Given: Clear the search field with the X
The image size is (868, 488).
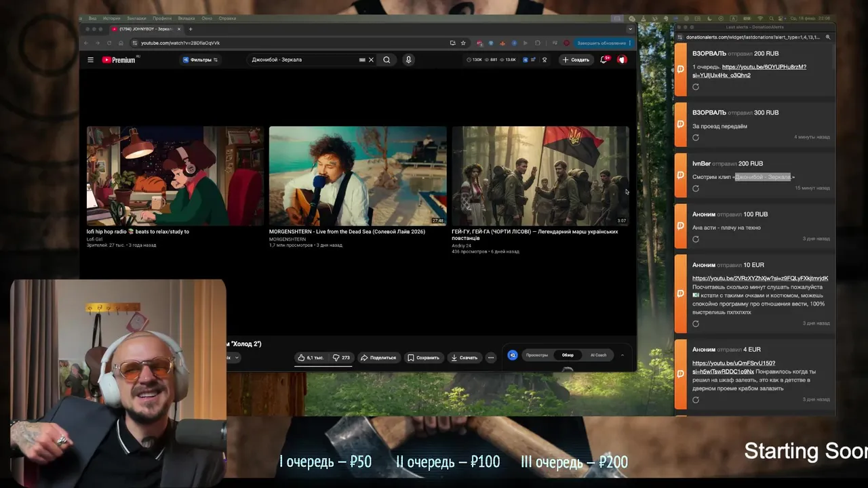Looking at the screenshot, I should coord(371,60).
